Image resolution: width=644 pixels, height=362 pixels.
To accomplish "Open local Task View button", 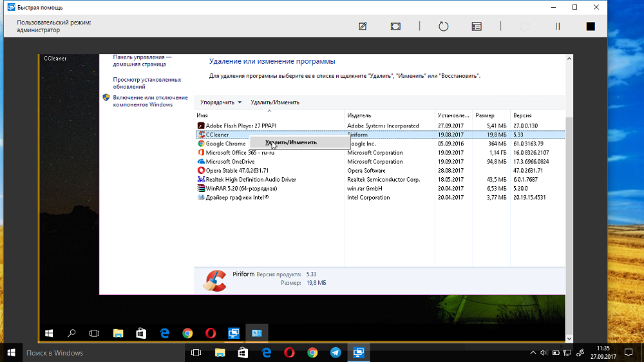I will tap(196, 353).
